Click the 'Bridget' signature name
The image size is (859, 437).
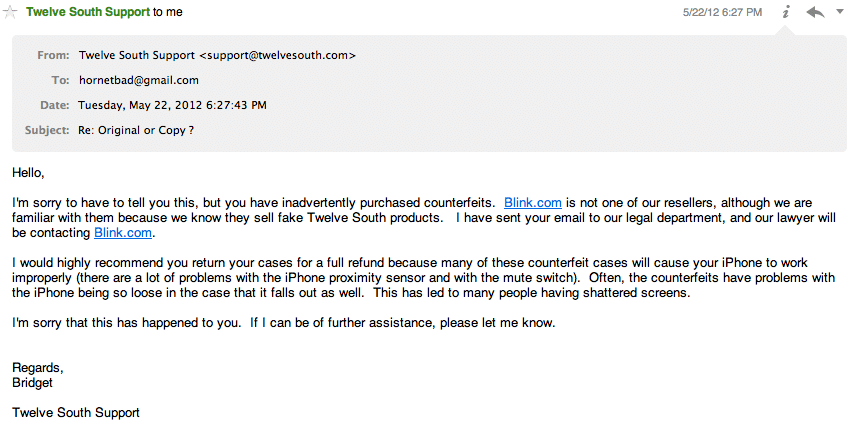pos(32,383)
